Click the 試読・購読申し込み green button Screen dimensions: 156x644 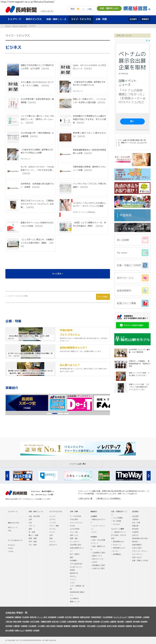tap(109, 9)
